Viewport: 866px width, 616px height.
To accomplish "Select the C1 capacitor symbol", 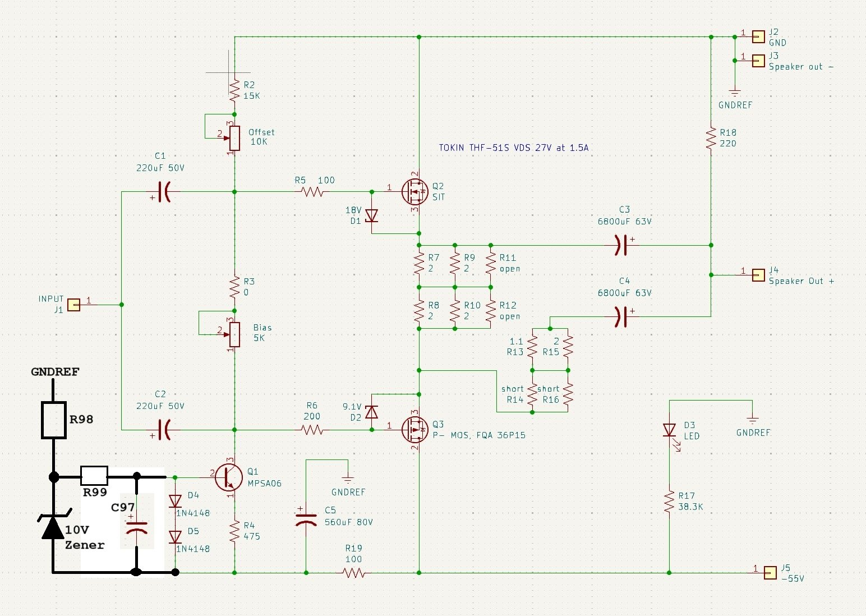I will pos(164,192).
